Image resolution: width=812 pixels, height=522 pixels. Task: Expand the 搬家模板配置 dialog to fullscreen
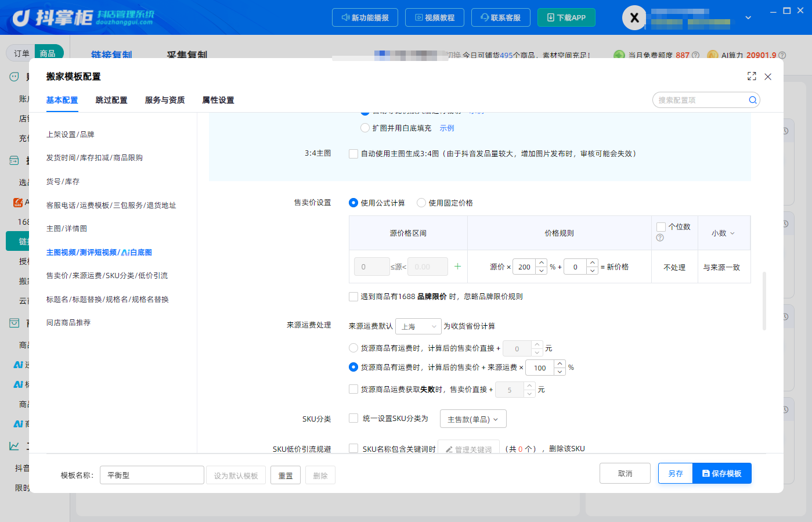752,76
